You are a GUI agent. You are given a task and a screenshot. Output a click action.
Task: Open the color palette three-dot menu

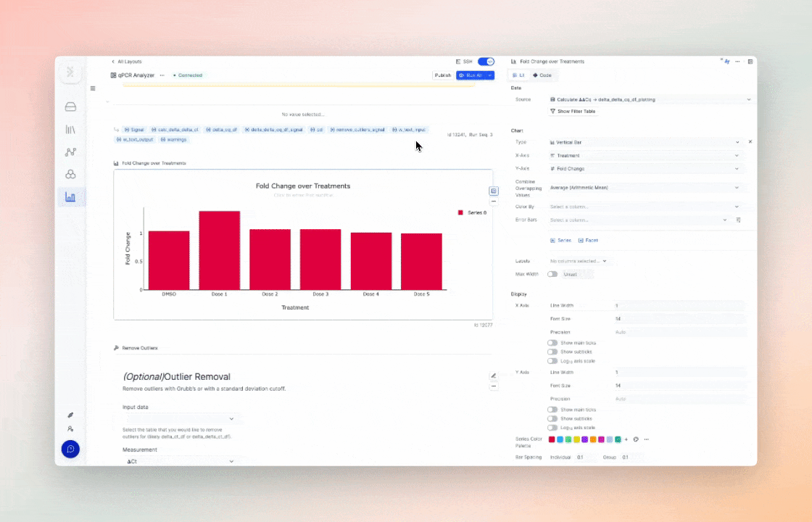pos(646,439)
